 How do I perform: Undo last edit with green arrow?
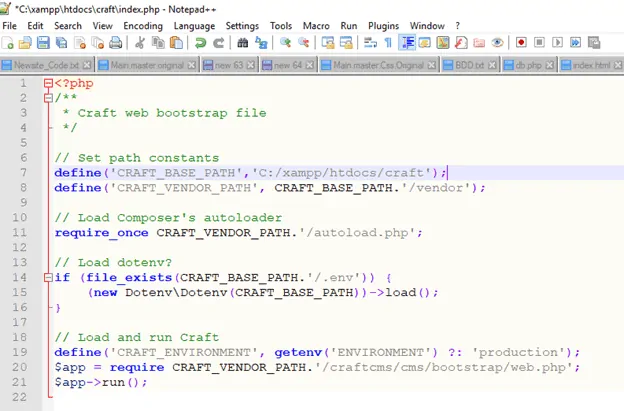click(x=200, y=43)
